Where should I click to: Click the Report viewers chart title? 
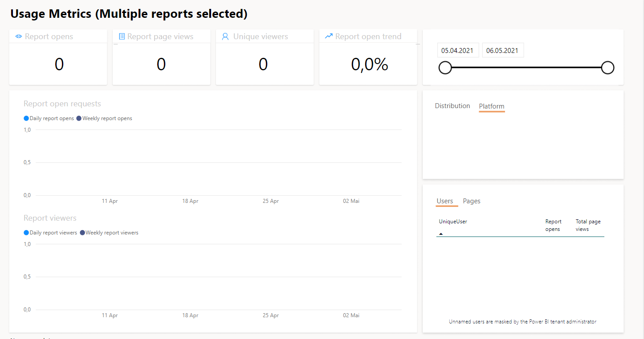50,218
